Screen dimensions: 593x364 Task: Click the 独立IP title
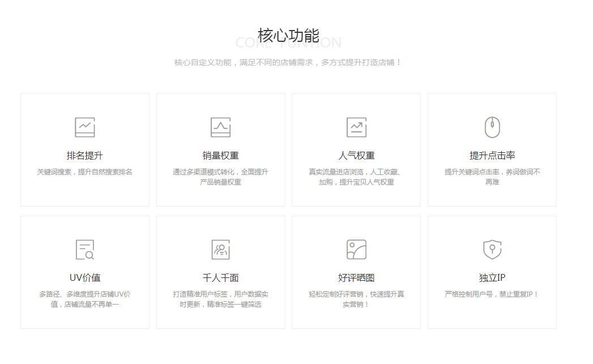tap(492, 278)
